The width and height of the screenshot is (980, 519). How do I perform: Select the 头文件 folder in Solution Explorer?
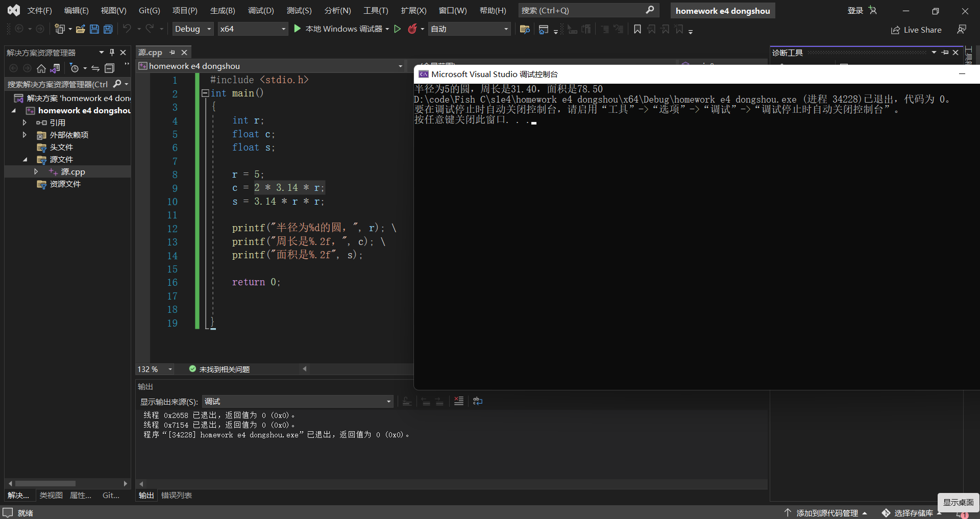coord(61,147)
